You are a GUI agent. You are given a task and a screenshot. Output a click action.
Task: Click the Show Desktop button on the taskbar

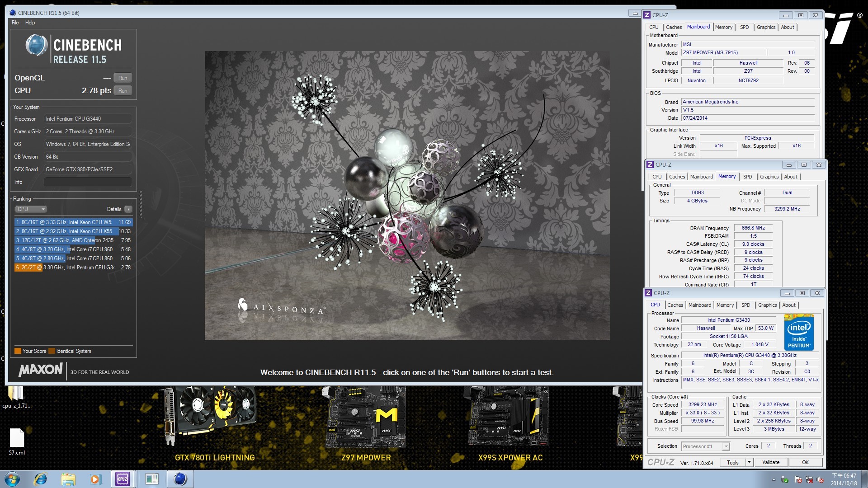[x=864, y=479]
